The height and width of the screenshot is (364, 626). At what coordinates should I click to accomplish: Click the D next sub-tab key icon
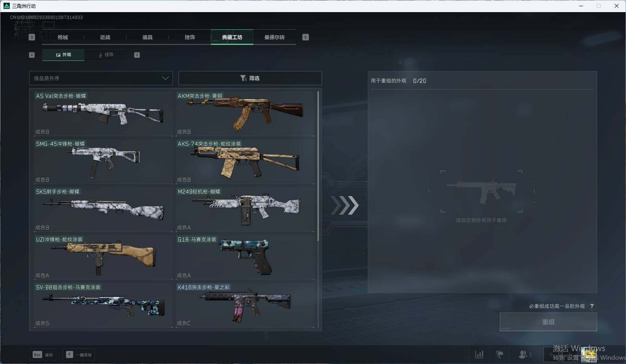(137, 55)
